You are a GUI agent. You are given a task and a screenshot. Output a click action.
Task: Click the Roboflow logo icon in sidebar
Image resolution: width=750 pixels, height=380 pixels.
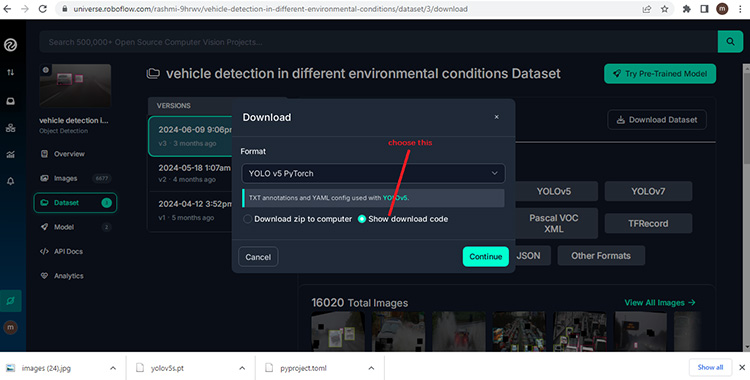[x=11, y=45]
